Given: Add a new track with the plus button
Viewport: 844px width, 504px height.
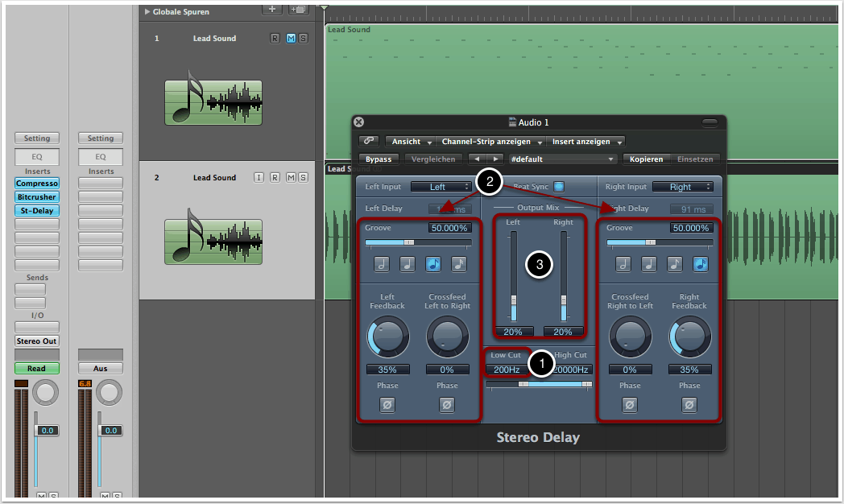Looking at the screenshot, I should coord(272,10).
